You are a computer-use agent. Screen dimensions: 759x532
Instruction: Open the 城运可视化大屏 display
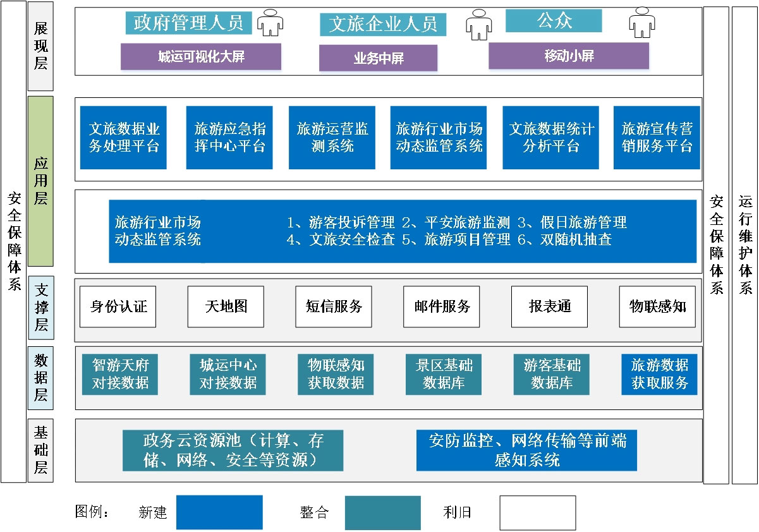200,57
